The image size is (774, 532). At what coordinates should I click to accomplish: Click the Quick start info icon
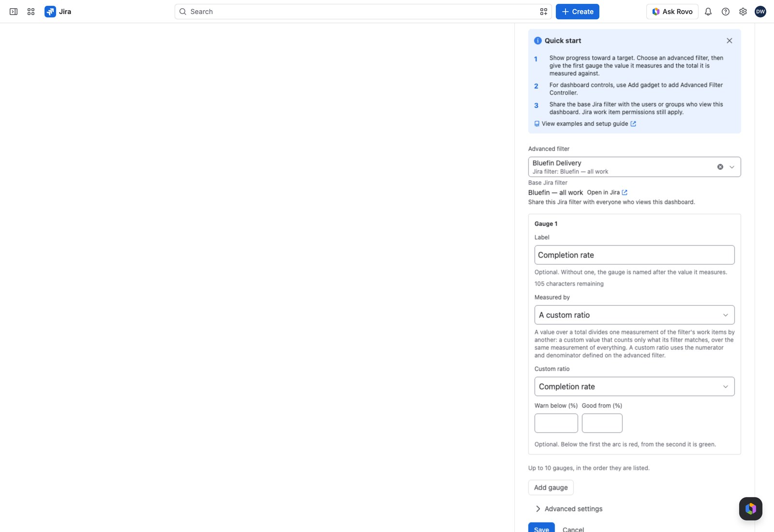[x=538, y=41]
